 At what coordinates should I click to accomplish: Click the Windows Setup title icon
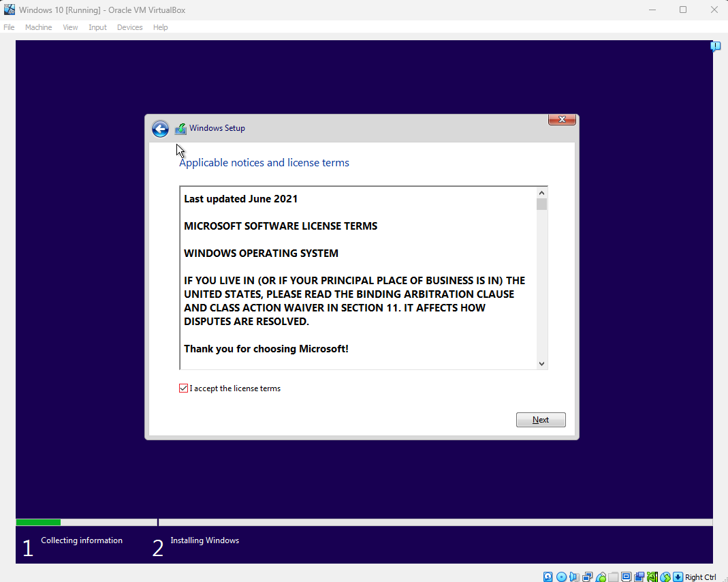(x=180, y=129)
